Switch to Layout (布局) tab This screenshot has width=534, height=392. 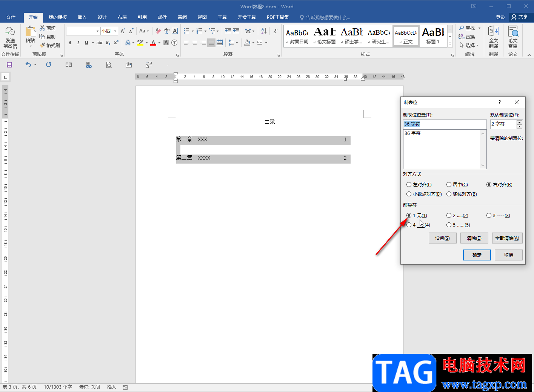[122, 17]
